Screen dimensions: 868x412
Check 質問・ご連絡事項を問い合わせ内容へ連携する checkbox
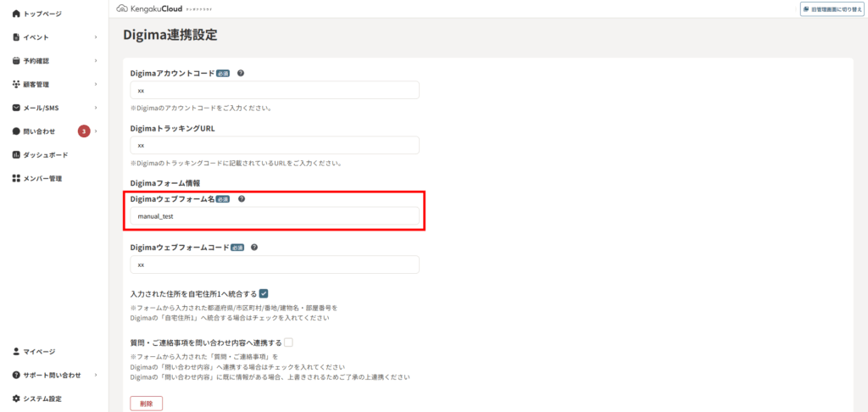coord(288,342)
